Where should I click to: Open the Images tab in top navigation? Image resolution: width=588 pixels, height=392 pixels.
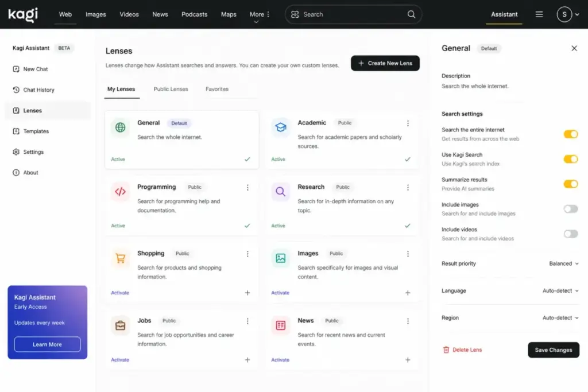point(96,14)
